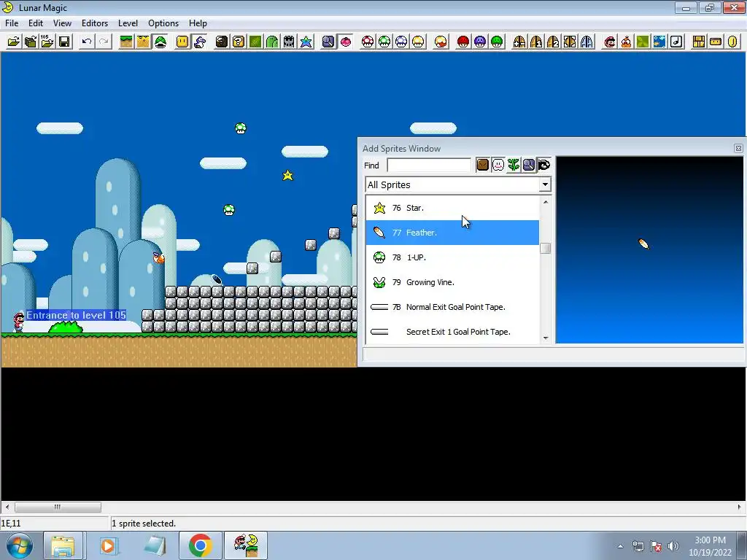Click the gray castle toolbar icon
The width and height of the screenshot is (747, 560).
point(289,42)
